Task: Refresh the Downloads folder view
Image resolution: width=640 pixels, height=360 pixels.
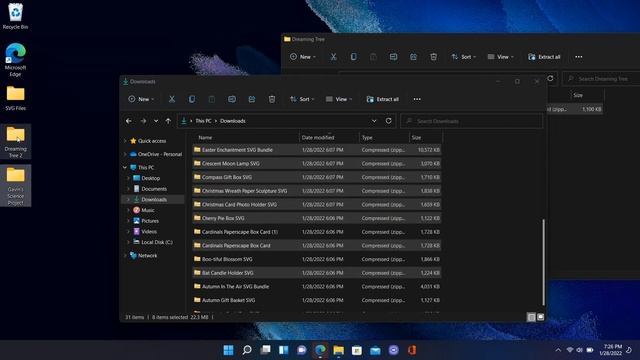Action: (x=389, y=121)
